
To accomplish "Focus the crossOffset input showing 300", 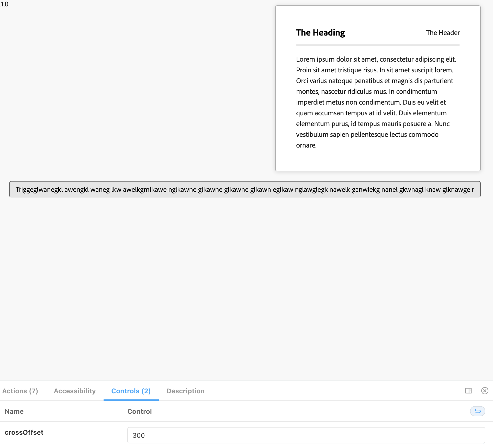I will click(306, 435).
